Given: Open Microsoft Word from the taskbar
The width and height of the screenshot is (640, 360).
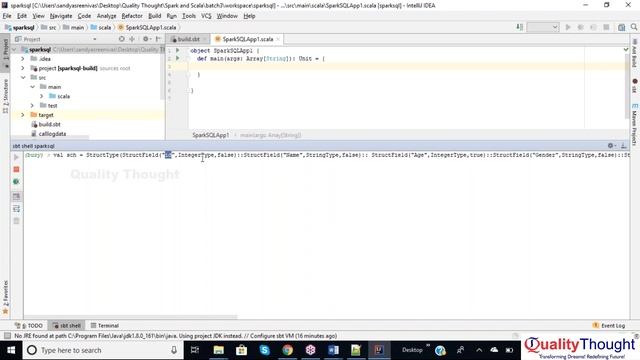Looking at the screenshot, I should click(333, 350).
